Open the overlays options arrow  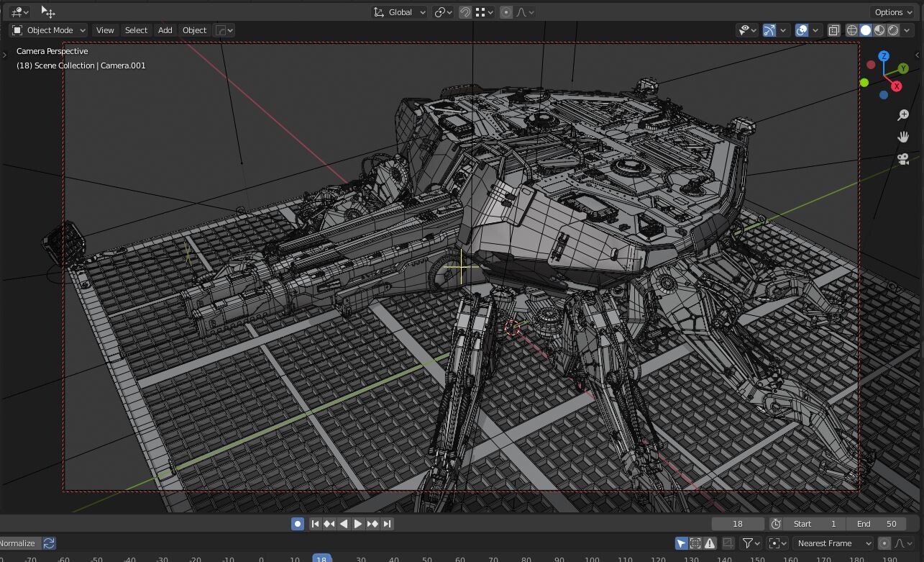pyautogui.click(x=815, y=30)
